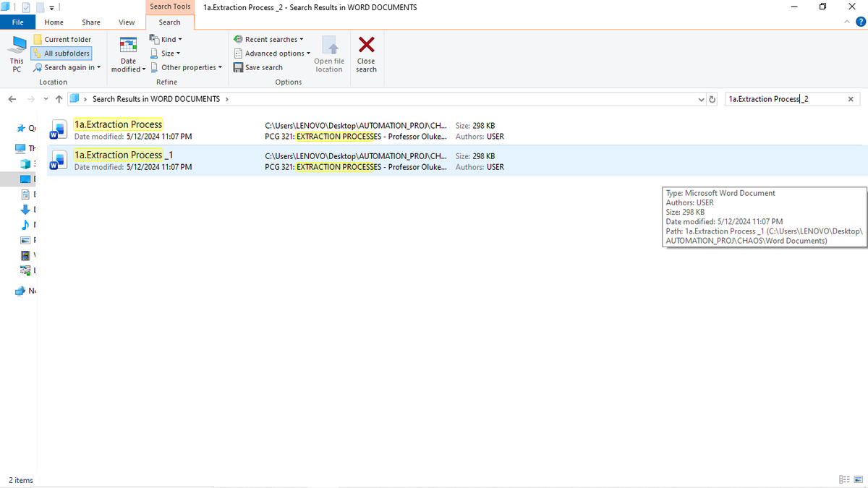Go up one folder level
This screenshot has width=868, height=488.
59,99
